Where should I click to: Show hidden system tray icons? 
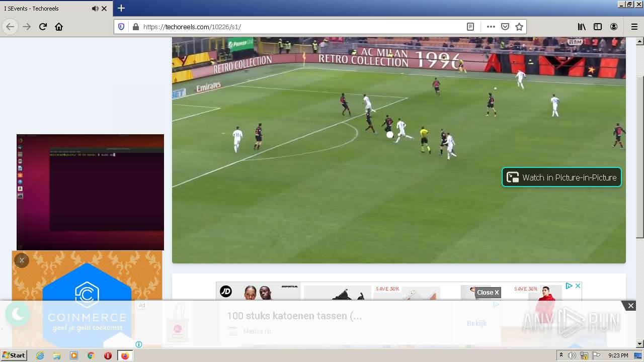[561, 355]
